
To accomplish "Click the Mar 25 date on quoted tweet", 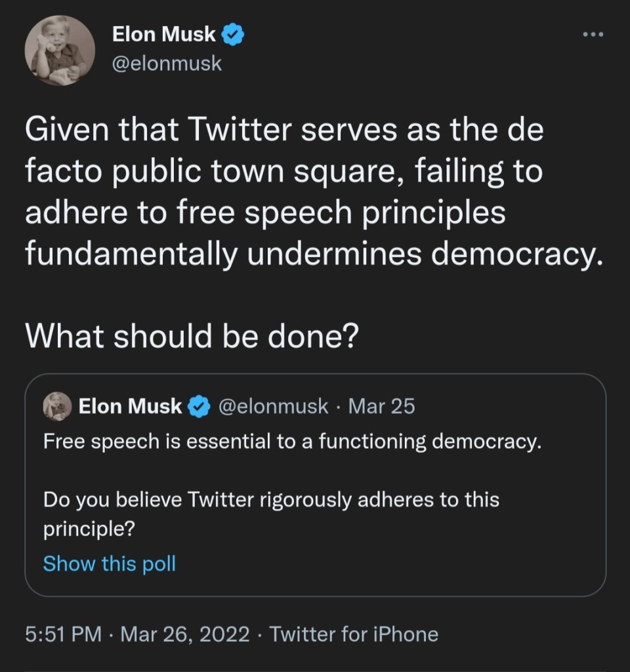I will (381, 407).
